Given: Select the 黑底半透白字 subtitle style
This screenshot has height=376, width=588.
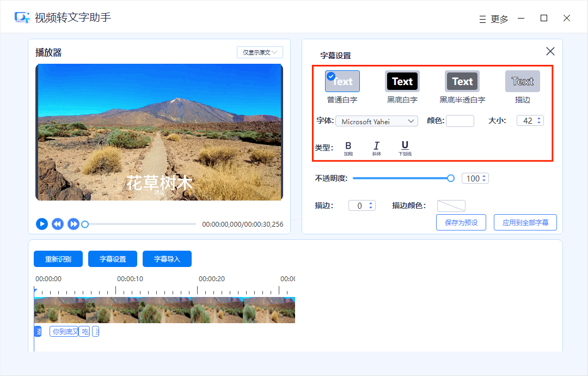Looking at the screenshot, I should pyautogui.click(x=462, y=81).
